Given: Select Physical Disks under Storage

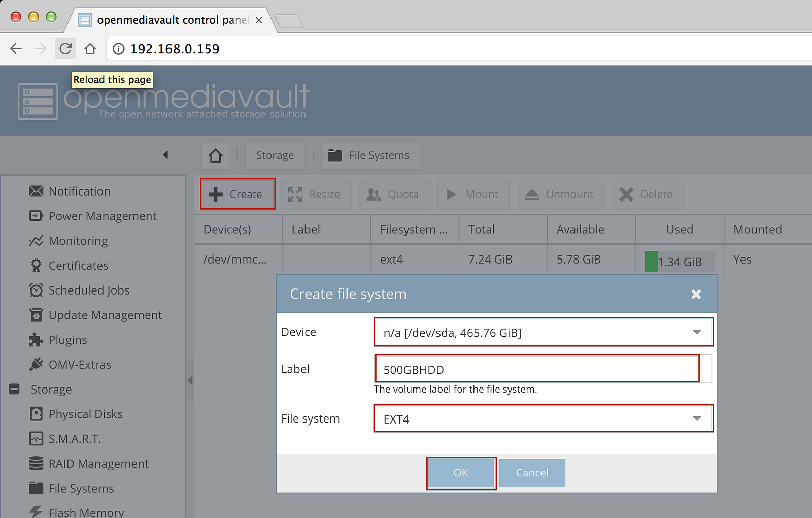Looking at the screenshot, I should (x=86, y=414).
